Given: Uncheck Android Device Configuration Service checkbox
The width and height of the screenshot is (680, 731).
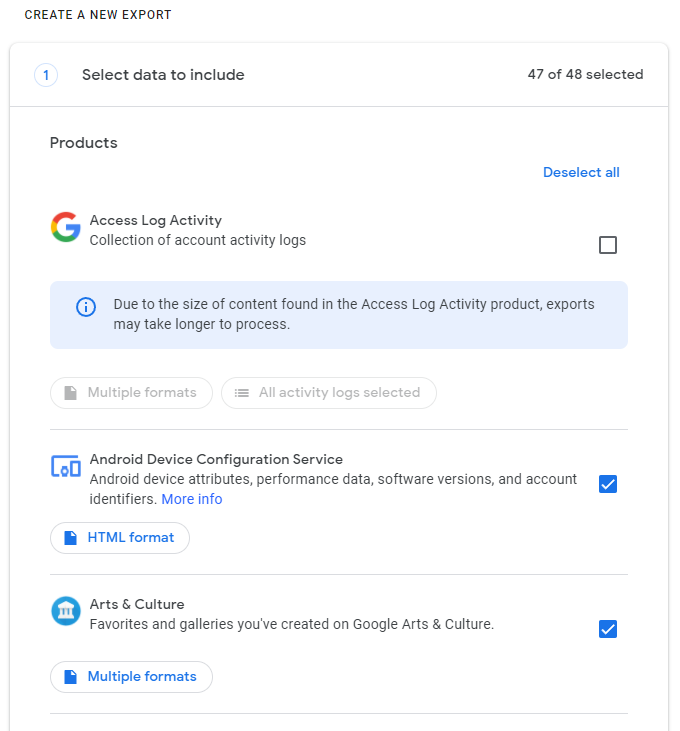Looking at the screenshot, I should (x=608, y=484).
